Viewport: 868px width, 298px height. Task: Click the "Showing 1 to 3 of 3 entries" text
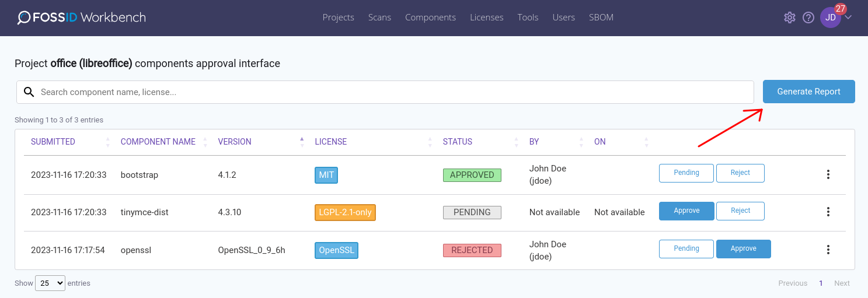click(x=59, y=120)
